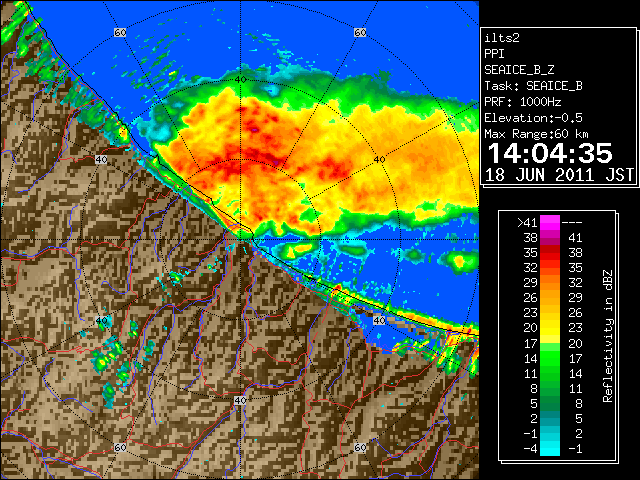
Task: Click the 40 km ring label south of radar
Action: click(x=240, y=400)
